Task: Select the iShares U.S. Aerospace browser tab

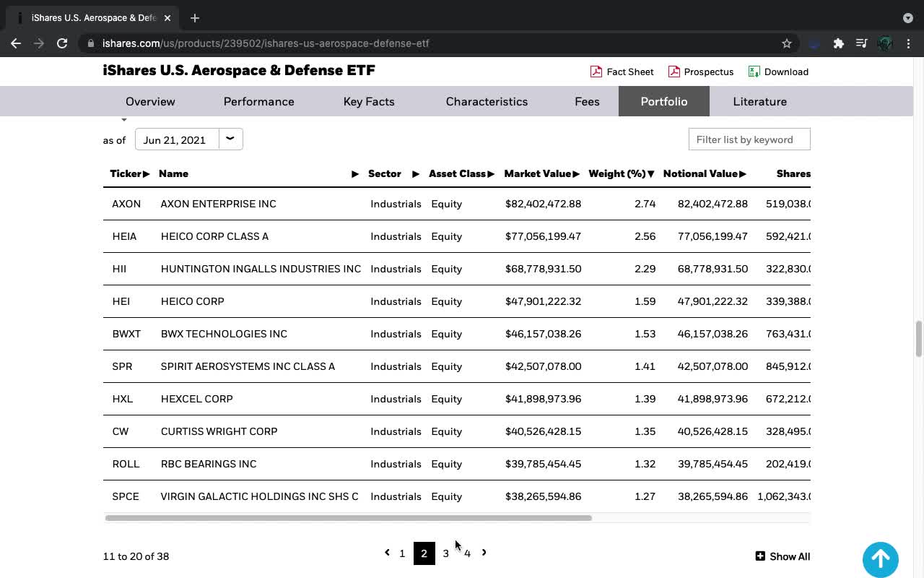Action: click(94, 17)
